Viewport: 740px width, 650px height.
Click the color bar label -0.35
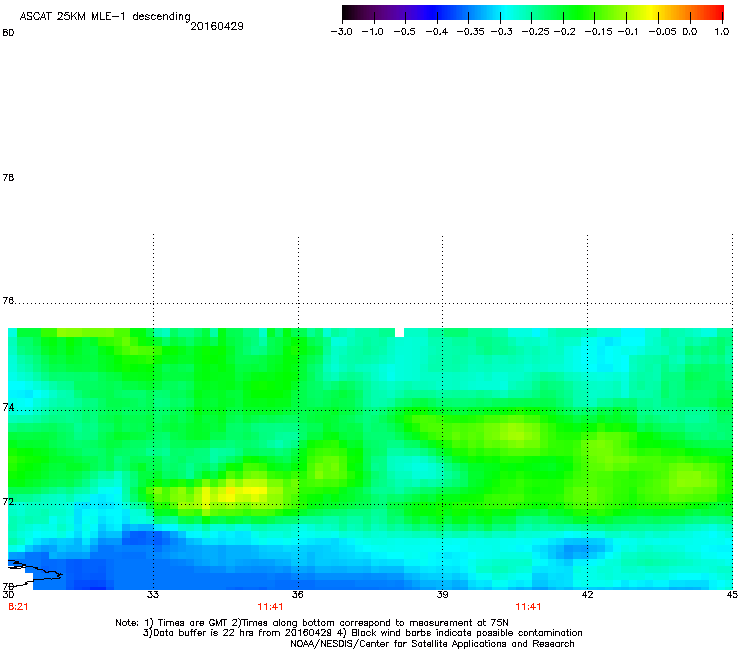[470, 32]
